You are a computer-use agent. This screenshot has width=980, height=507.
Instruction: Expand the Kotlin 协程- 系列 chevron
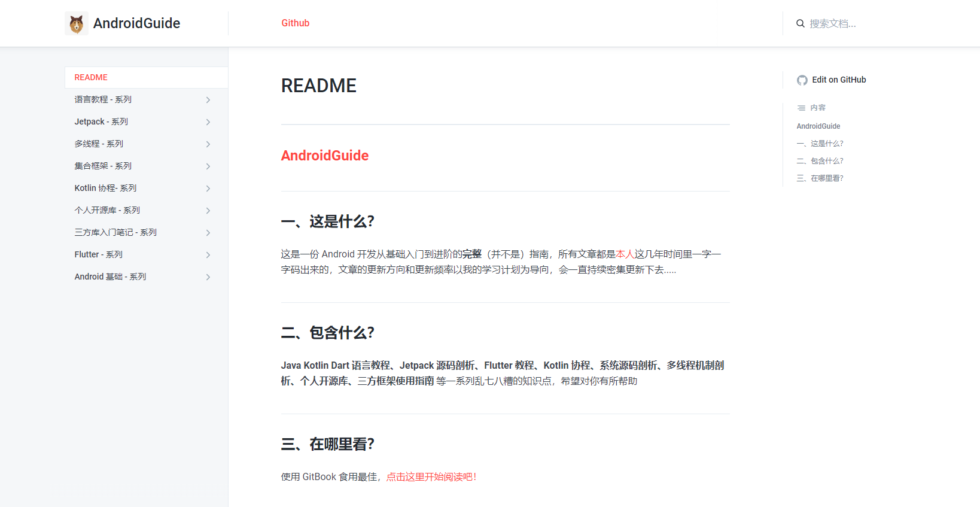[x=208, y=189]
